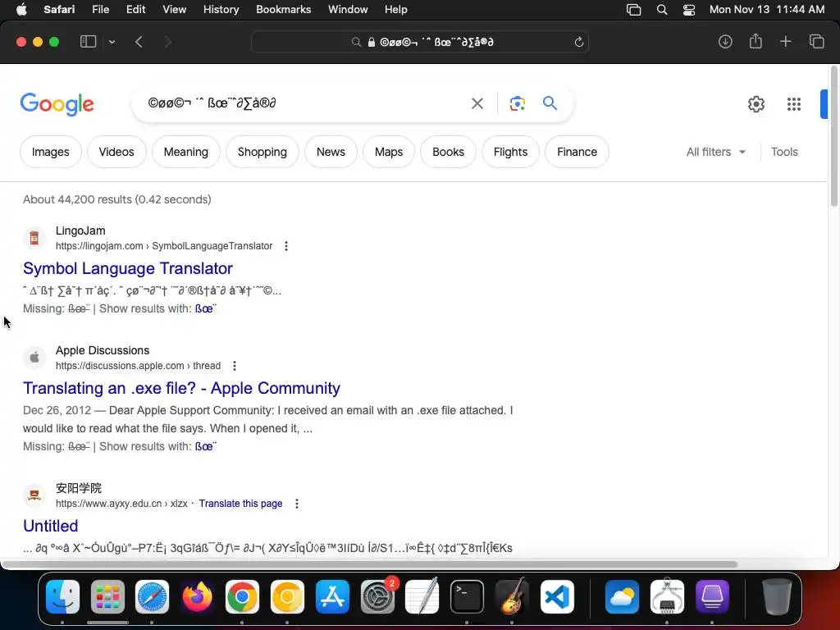840x630 pixels.
Task: Open System Settings from the Dock
Action: coord(377,596)
